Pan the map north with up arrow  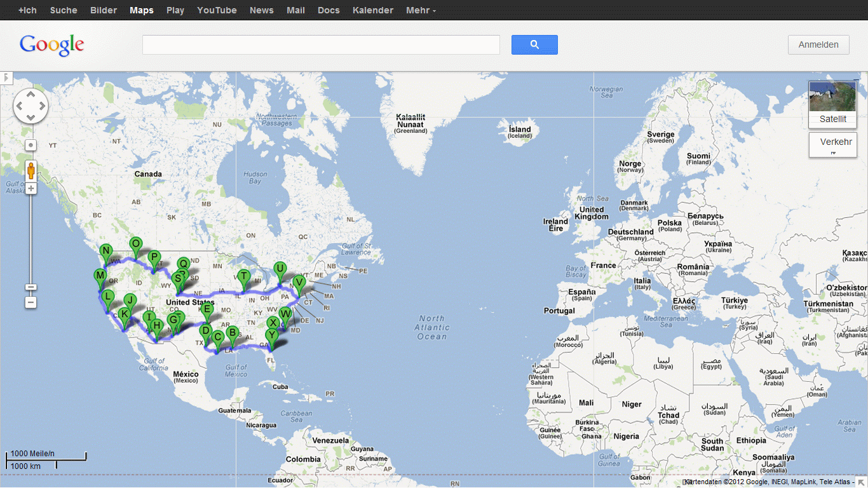31,95
